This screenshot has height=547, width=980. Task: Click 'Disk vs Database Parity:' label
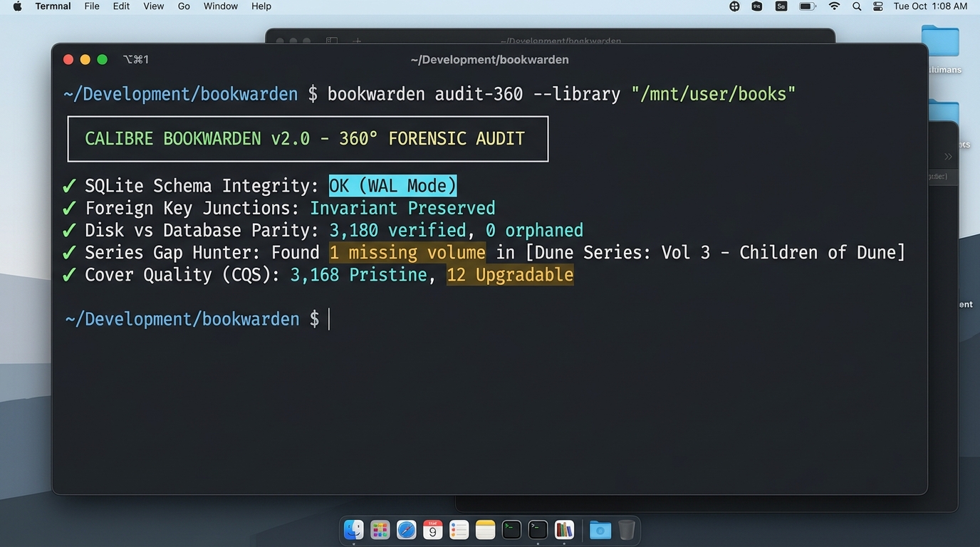pos(202,230)
